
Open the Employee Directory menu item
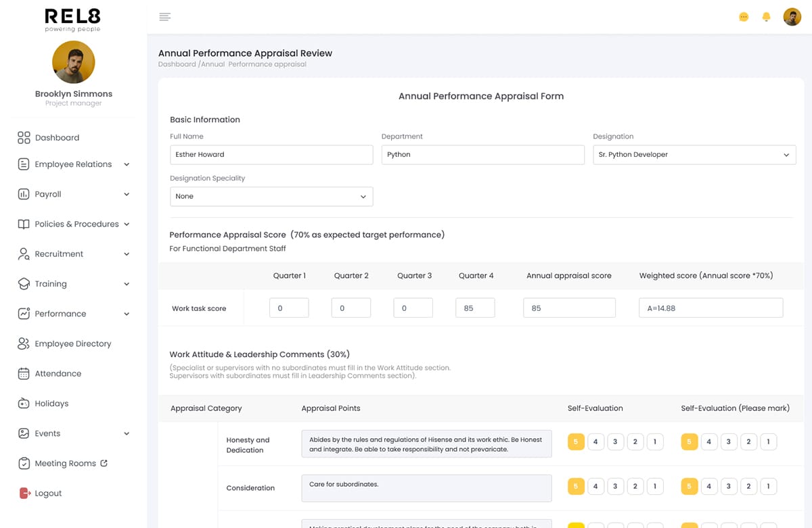tap(72, 344)
